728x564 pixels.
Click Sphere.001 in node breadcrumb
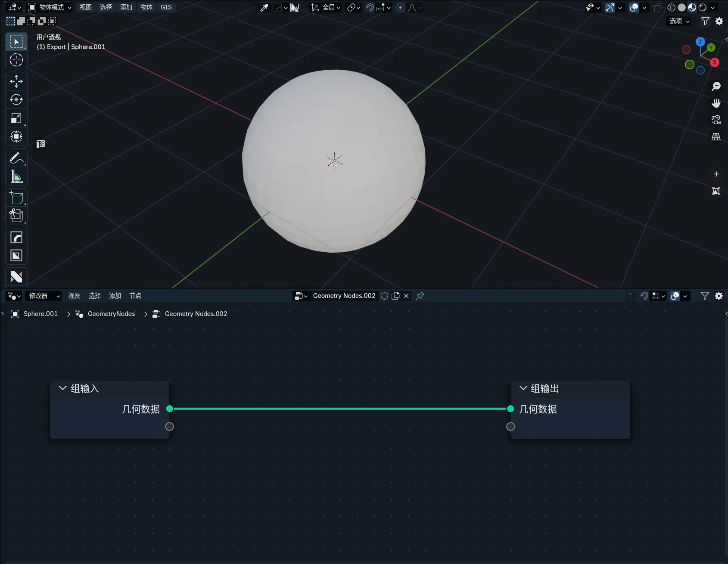pos(40,314)
